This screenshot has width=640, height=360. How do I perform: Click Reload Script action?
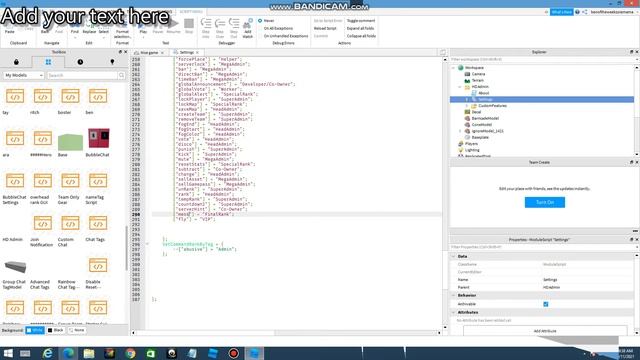click(325, 28)
